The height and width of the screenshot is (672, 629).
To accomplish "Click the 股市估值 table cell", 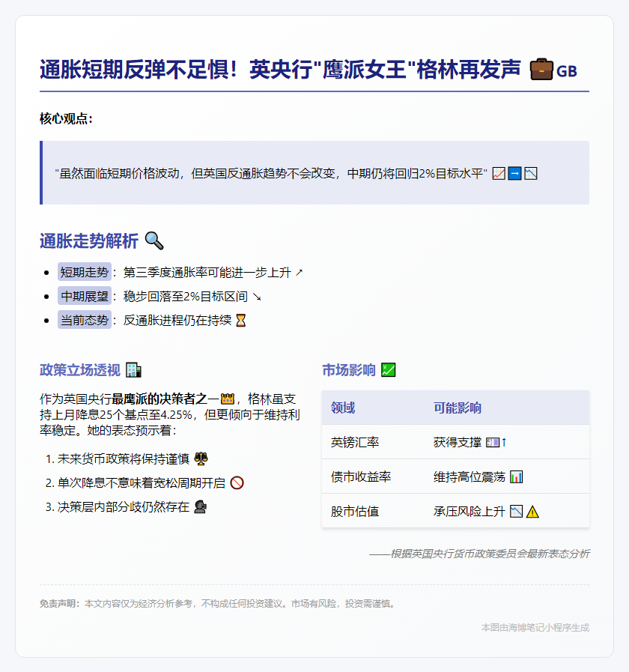I will click(355, 511).
